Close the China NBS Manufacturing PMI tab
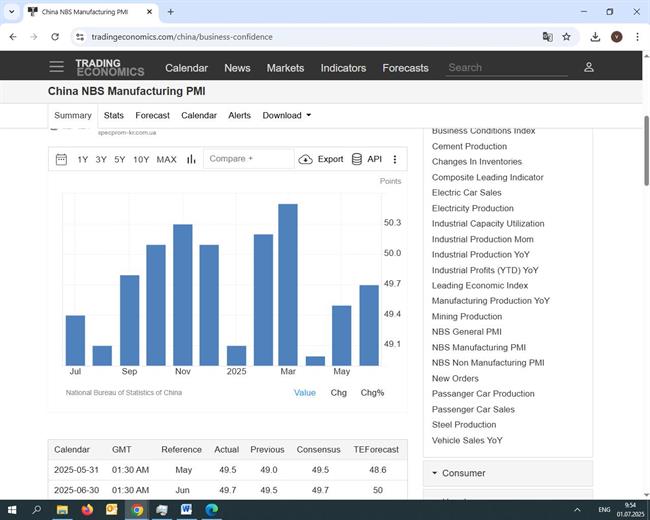Screen dimensions: 650x520 [x=149, y=12]
